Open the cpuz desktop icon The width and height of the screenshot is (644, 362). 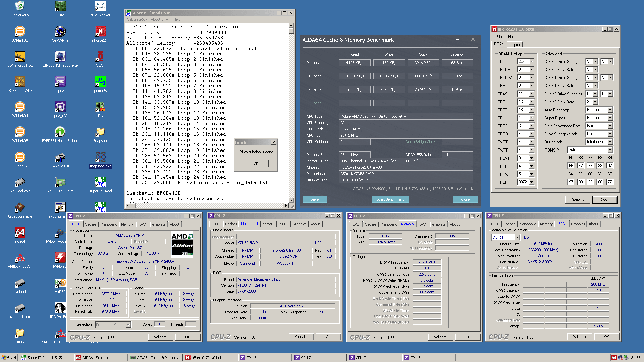60,84
